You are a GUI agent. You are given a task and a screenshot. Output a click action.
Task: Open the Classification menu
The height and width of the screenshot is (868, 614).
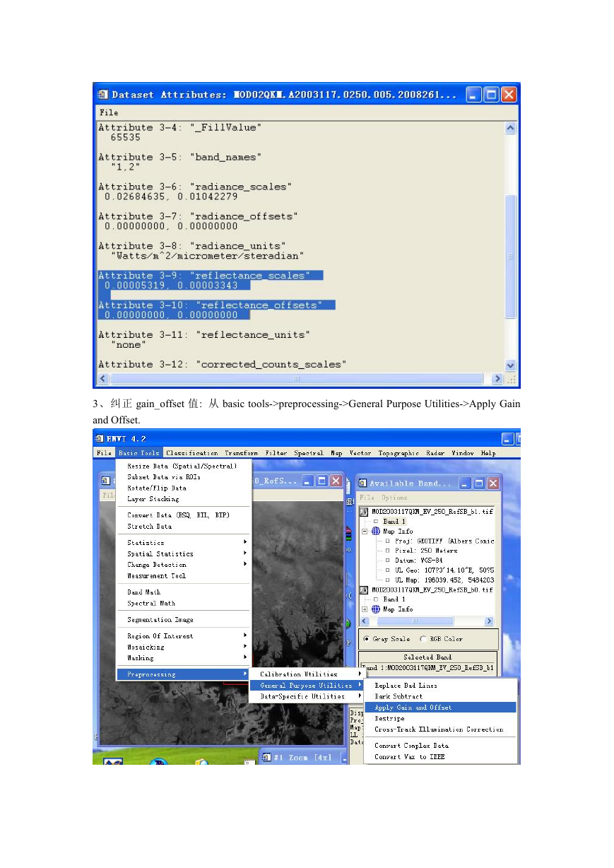(x=192, y=453)
